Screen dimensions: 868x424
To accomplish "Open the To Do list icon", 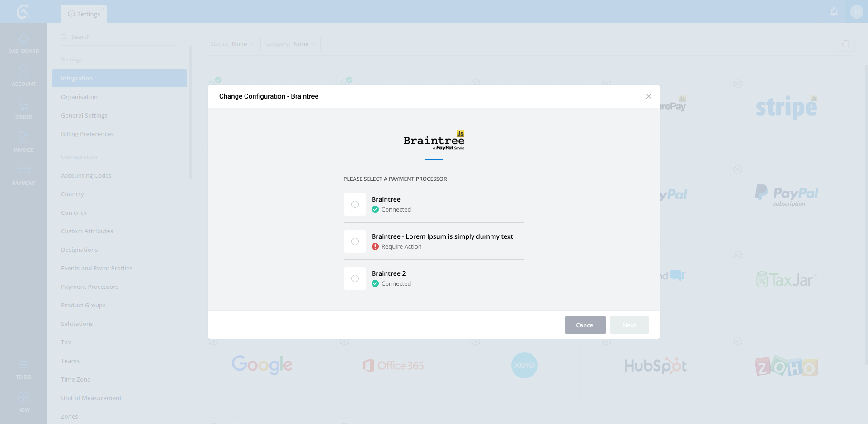I will 24,365.
